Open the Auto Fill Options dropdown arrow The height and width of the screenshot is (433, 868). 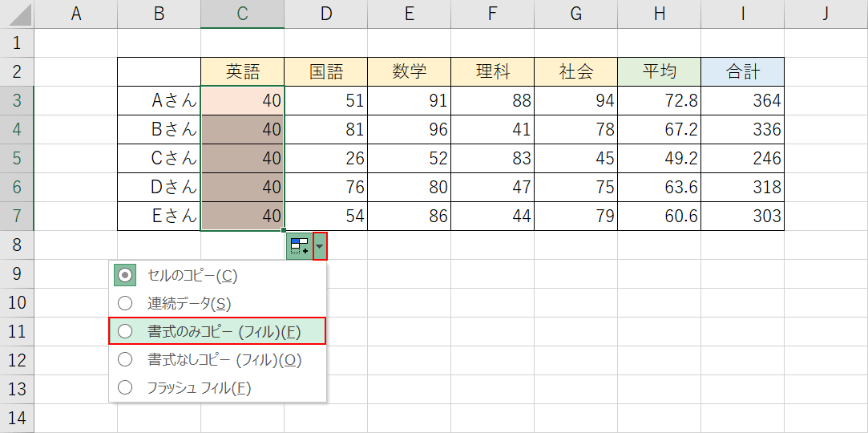click(x=320, y=246)
